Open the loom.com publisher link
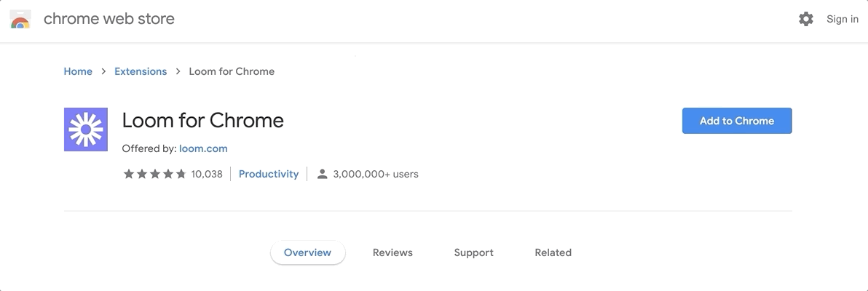The height and width of the screenshot is (291, 868). tap(203, 148)
